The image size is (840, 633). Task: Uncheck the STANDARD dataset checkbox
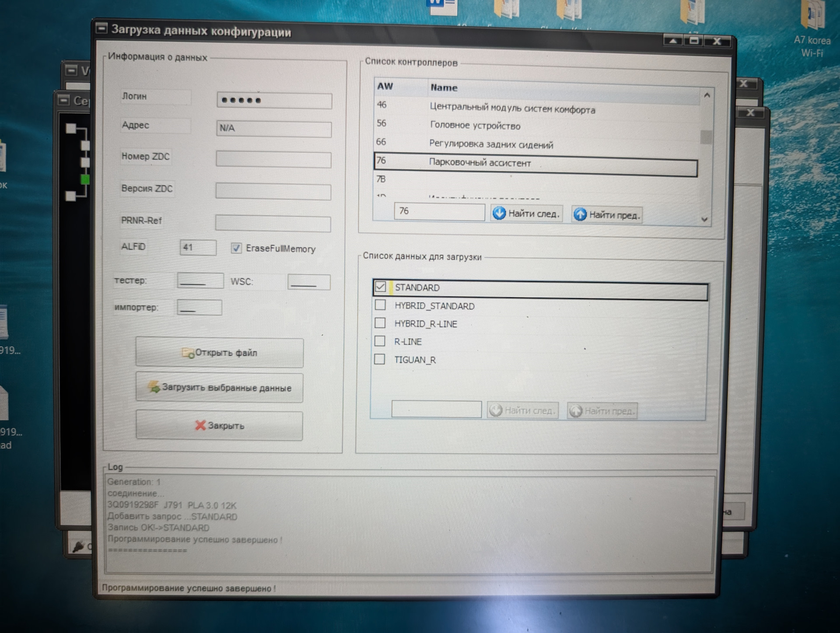point(380,287)
